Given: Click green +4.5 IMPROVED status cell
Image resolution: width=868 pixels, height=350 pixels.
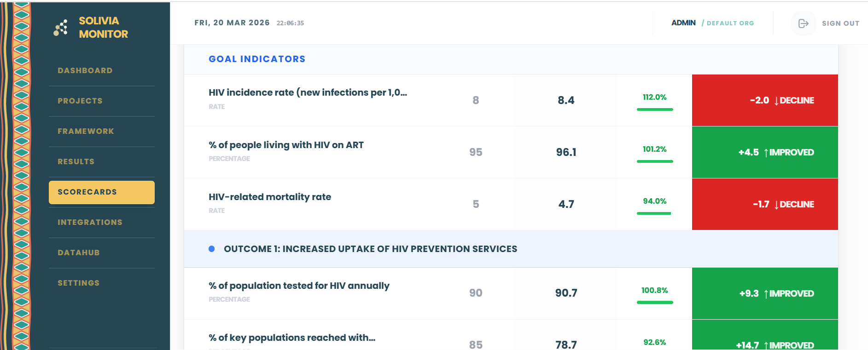Looking at the screenshot, I should coord(765,152).
